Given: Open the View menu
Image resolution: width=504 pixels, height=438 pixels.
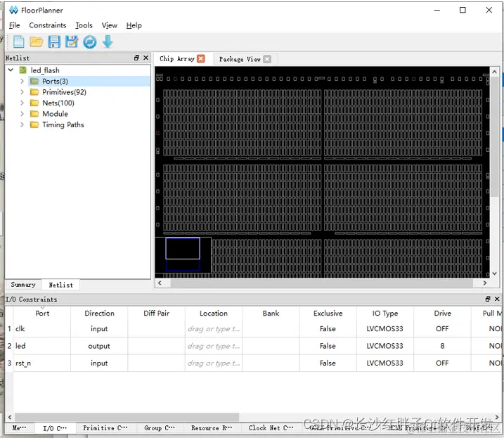Looking at the screenshot, I should (109, 25).
